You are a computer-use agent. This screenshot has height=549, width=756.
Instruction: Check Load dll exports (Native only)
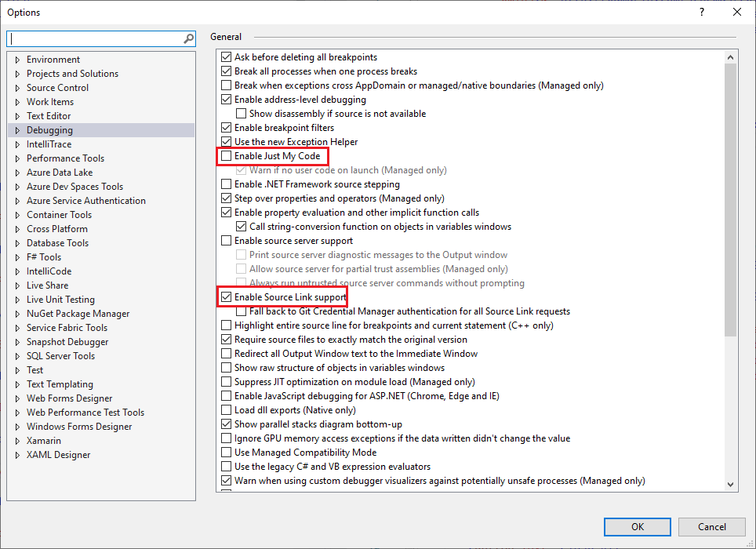coord(226,409)
